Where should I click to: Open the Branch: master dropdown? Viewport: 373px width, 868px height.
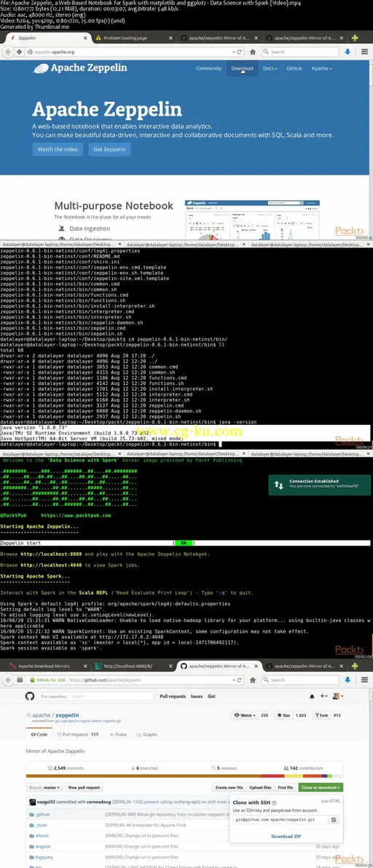point(45,787)
